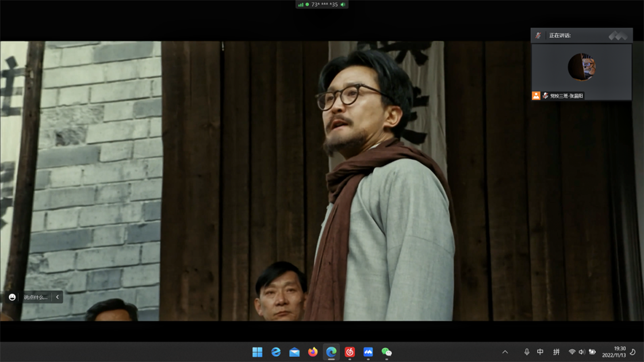Click the green recording status dot

pyautogui.click(x=307, y=5)
